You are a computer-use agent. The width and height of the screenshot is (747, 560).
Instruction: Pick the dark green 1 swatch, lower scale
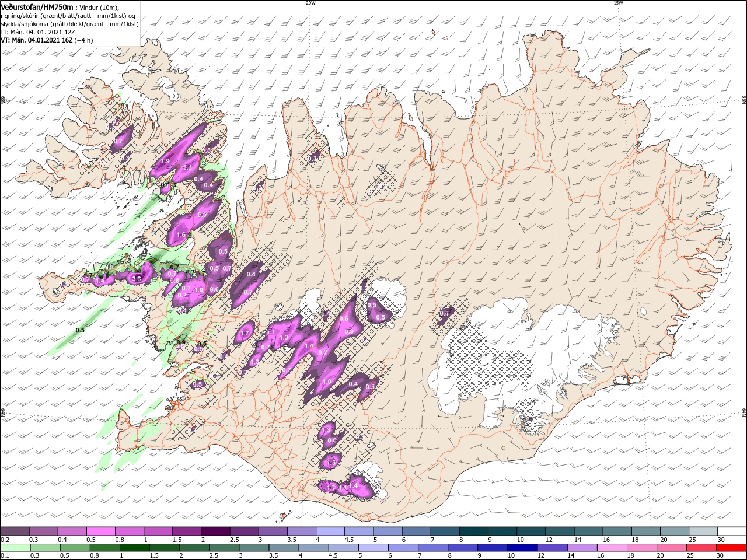point(134,548)
